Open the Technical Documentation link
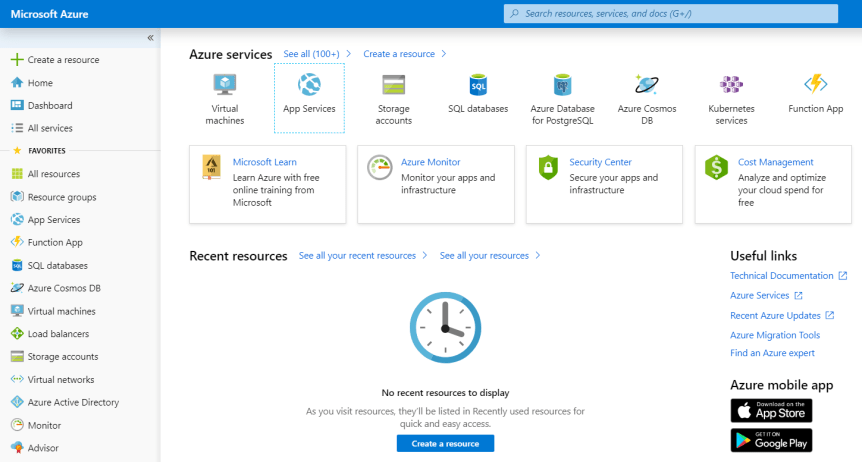This screenshot has height=462, width=862. click(x=781, y=276)
